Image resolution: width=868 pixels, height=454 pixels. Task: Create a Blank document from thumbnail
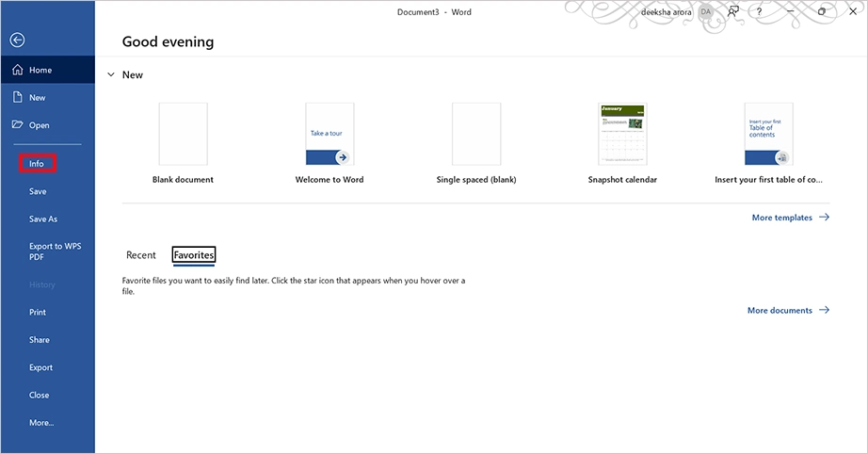[x=184, y=134]
